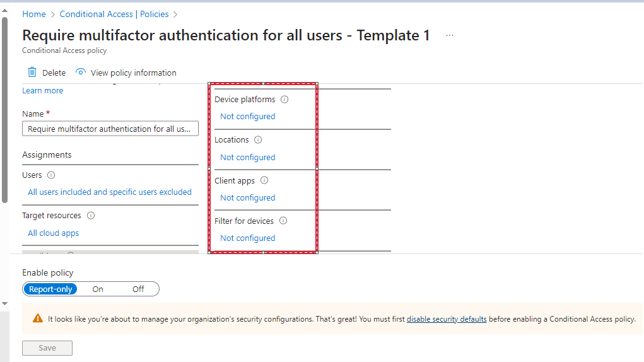Click info icon next to Device platforms
This screenshot has width=644, height=362.
(284, 100)
